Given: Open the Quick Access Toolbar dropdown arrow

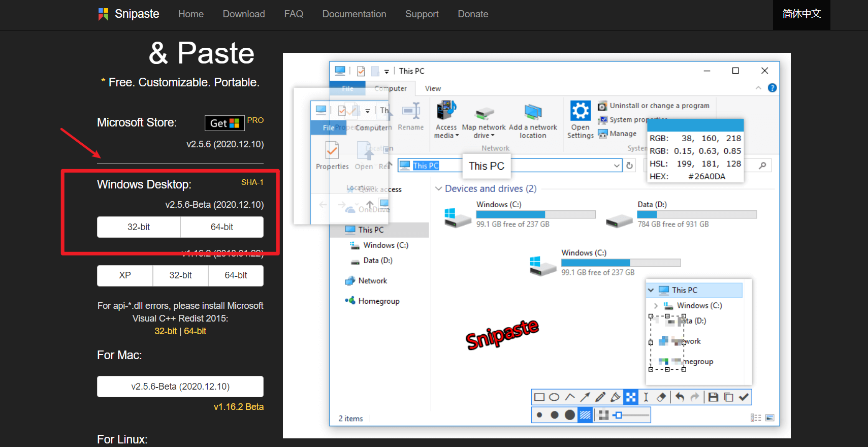Looking at the screenshot, I should tap(387, 72).
